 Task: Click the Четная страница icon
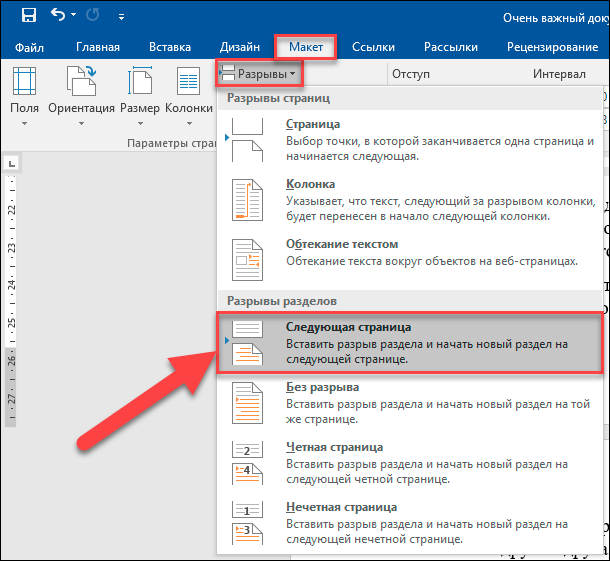coord(247,463)
